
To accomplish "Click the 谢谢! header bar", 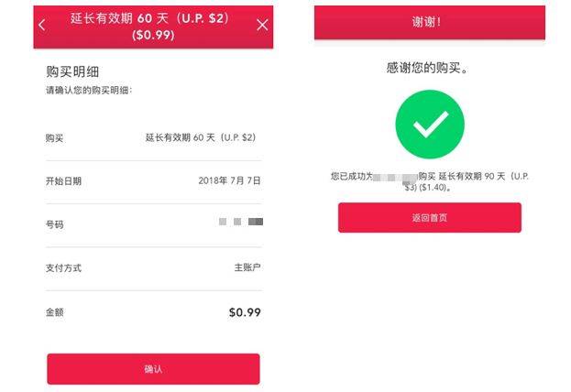I will pos(429,21).
